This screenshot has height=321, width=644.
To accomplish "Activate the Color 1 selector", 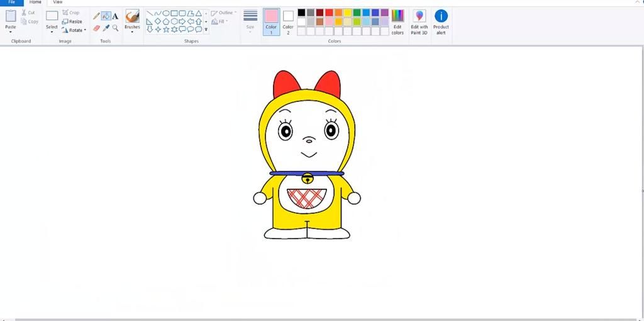I will tap(271, 22).
